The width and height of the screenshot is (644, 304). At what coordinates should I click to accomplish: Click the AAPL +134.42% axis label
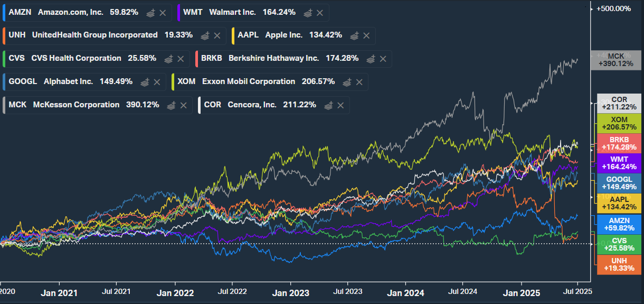coord(619,204)
